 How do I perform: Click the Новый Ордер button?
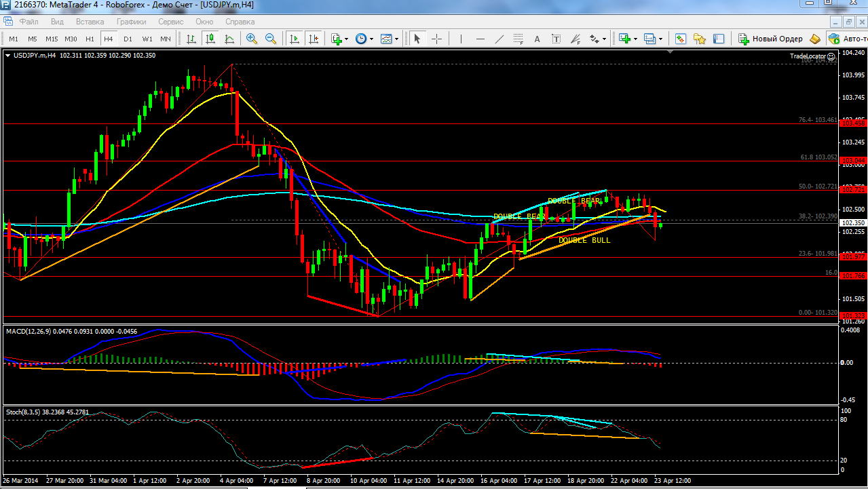click(771, 39)
